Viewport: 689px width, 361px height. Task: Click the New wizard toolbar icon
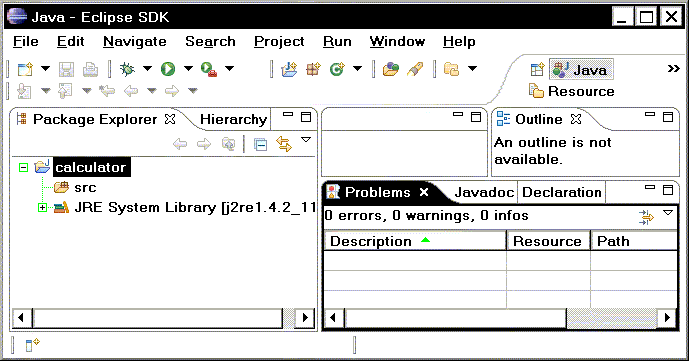coord(25,69)
